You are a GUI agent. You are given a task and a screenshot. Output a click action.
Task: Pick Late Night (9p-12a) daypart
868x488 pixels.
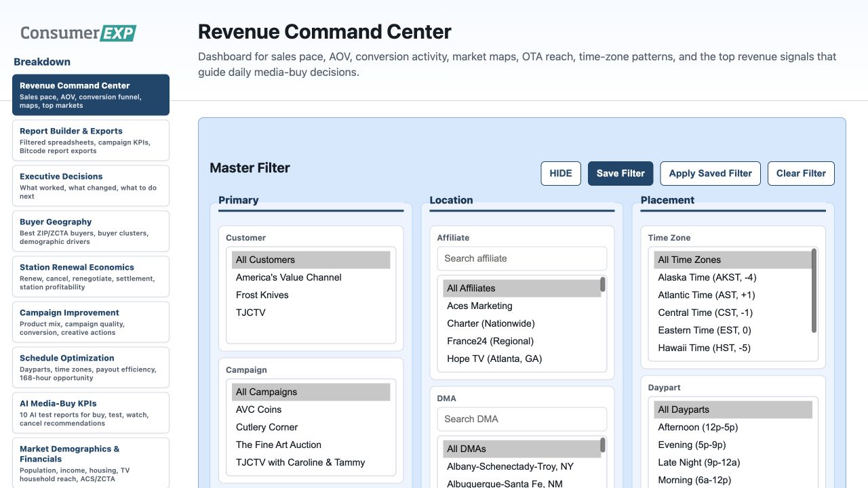(733, 462)
